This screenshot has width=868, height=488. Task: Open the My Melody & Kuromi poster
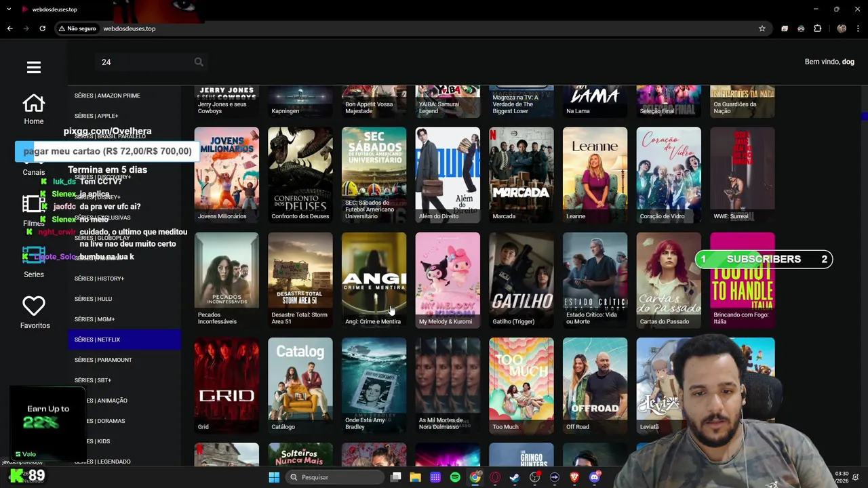point(448,280)
